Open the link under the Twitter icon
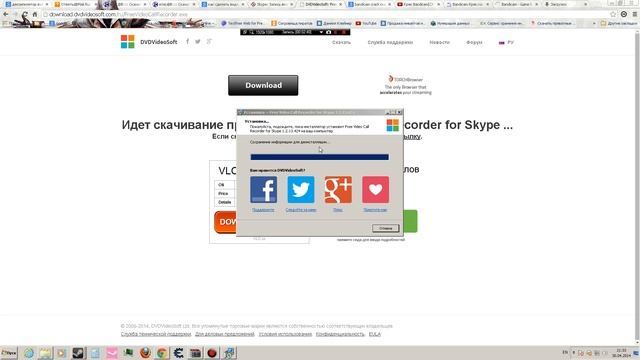 pyautogui.click(x=301, y=210)
